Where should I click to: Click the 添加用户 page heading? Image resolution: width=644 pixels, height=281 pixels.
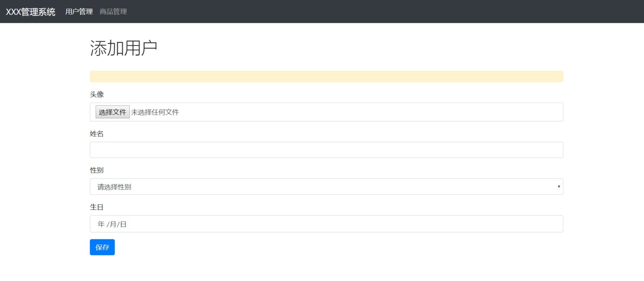coord(123,48)
